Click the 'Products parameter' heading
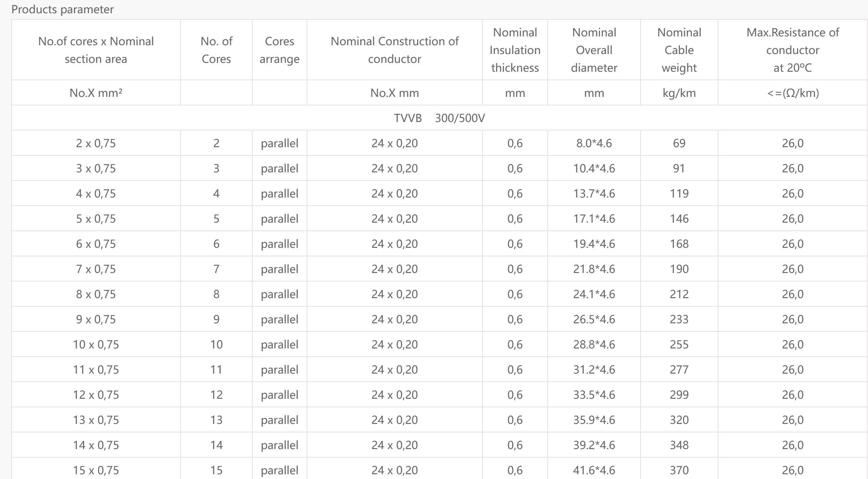 coord(63,9)
